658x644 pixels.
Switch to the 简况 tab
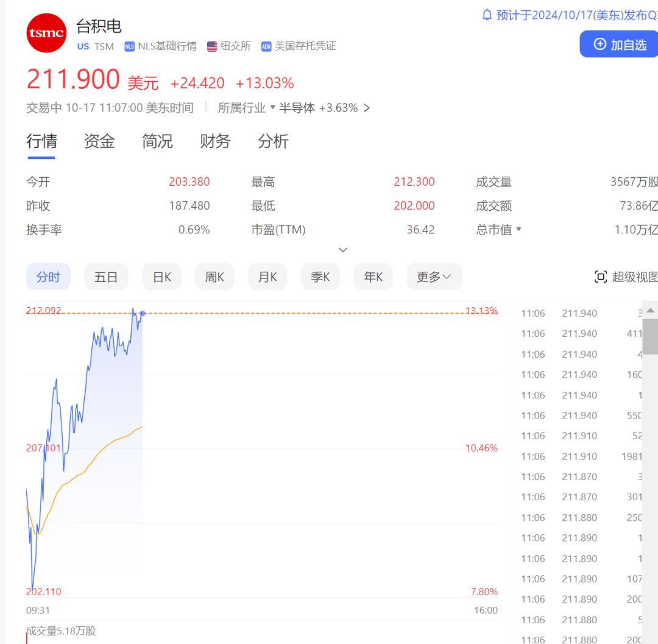(x=157, y=141)
